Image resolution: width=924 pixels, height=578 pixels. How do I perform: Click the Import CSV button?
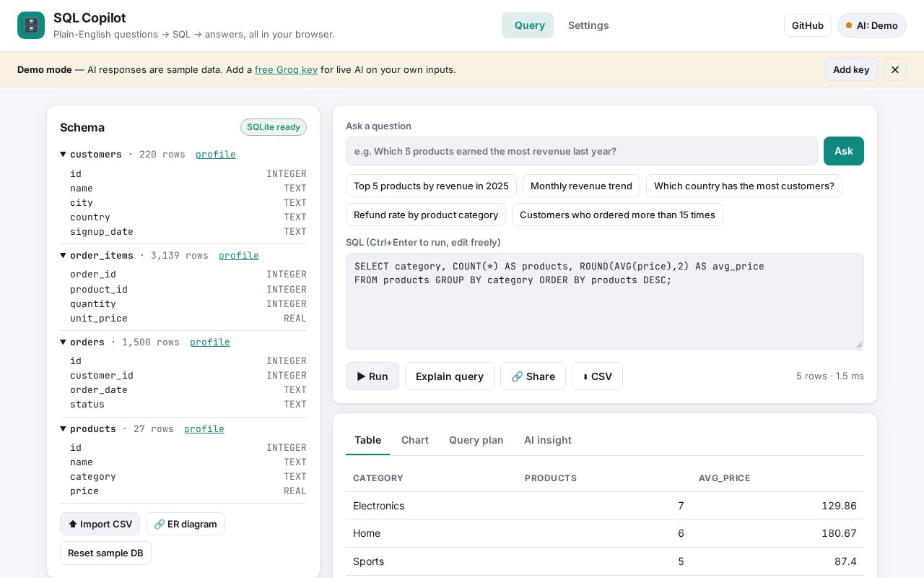pyautogui.click(x=100, y=524)
